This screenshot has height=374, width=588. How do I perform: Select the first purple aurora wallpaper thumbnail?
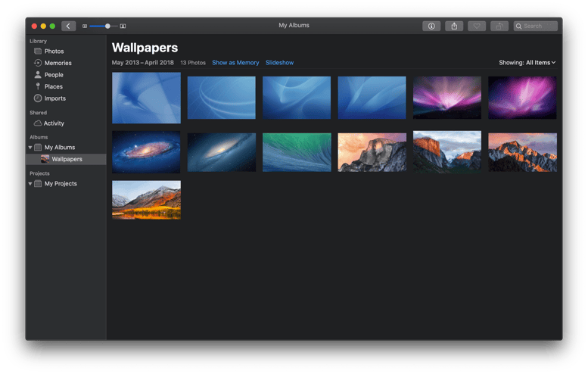click(x=447, y=98)
